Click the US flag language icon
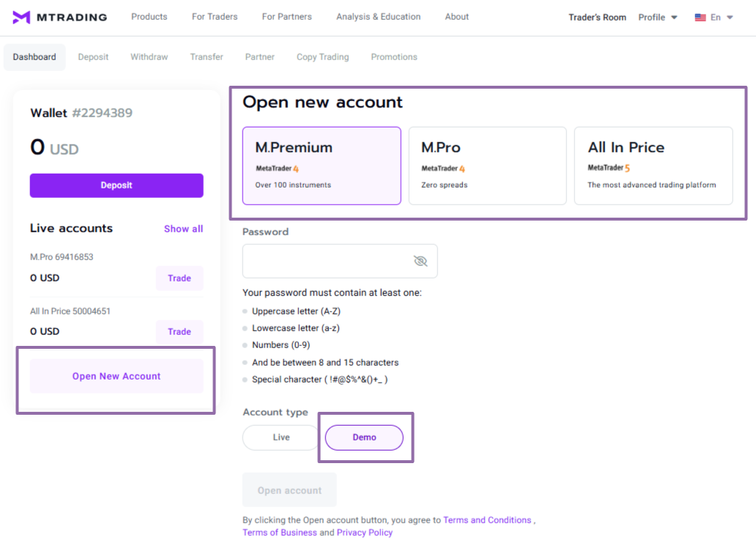Image resolution: width=756 pixels, height=554 pixels. (700, 18)
